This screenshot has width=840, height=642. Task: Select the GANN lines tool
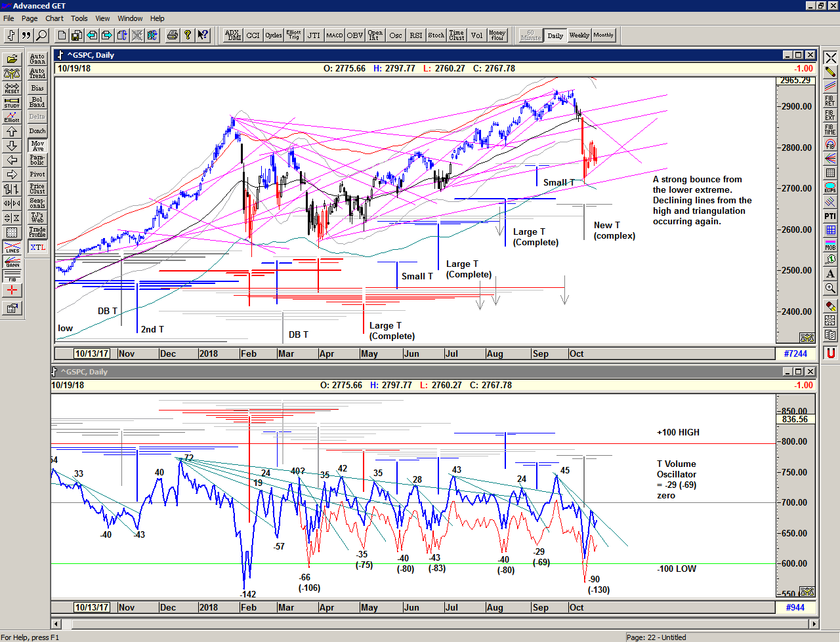point(12,262)
